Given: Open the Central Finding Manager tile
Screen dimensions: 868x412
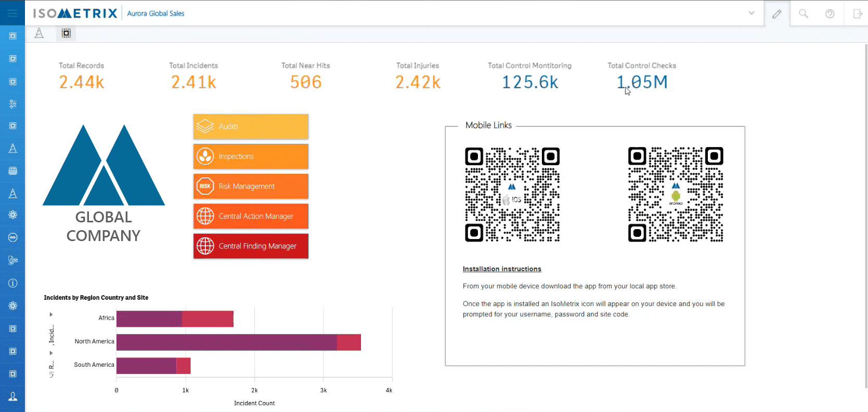Looking at the screenshot, I should [251, 246].
